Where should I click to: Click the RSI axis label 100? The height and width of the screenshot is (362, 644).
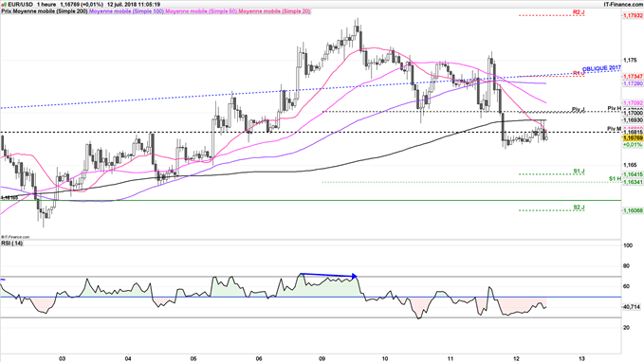pyautogui.click(x=628, y=245)
